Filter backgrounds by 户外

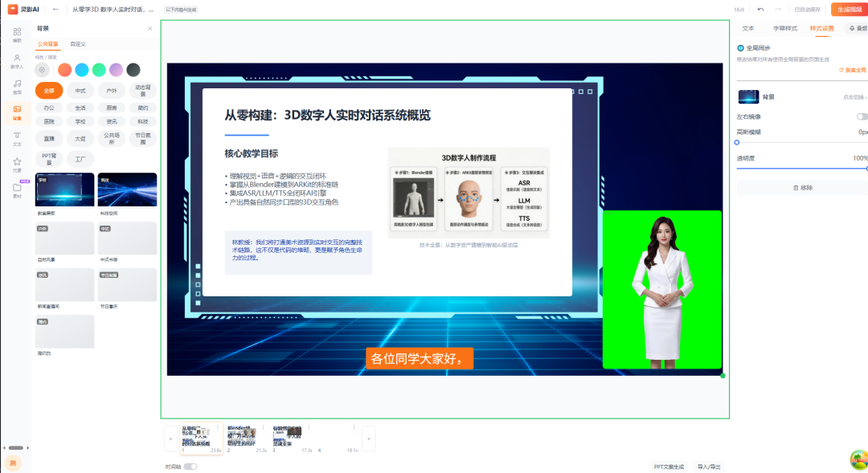point(112,90)
